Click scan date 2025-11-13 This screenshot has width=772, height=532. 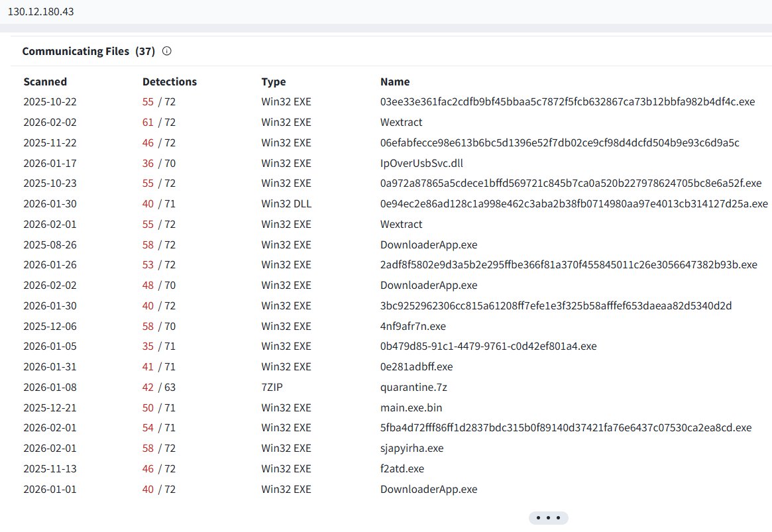click(x=50, y=469)
